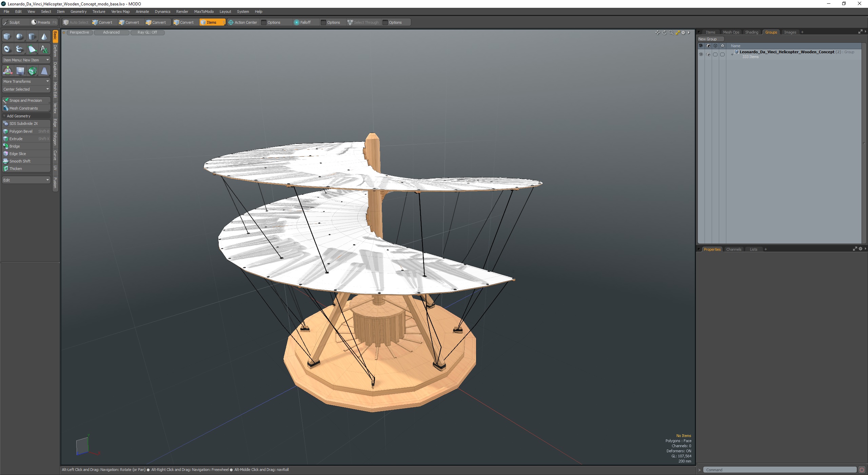Screen dimensions: 868x475
Task: Select the checkered cube tool icon
Action: click(x=32, y=71)
